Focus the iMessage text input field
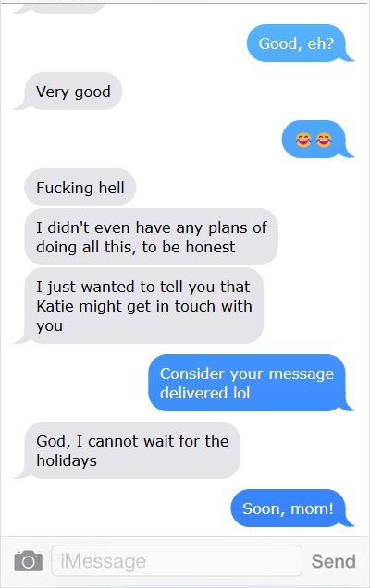 [177, 560]
